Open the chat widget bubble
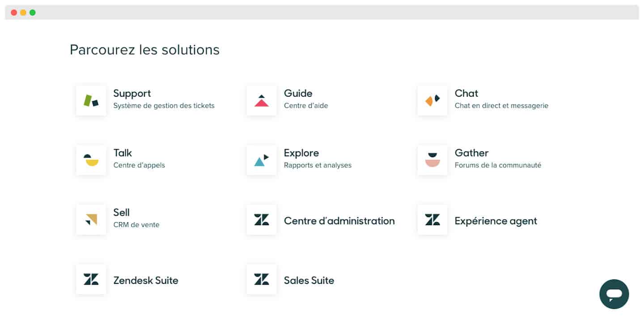Image resolution: width=644 pixels, height=330 pixels. (614, 294)
